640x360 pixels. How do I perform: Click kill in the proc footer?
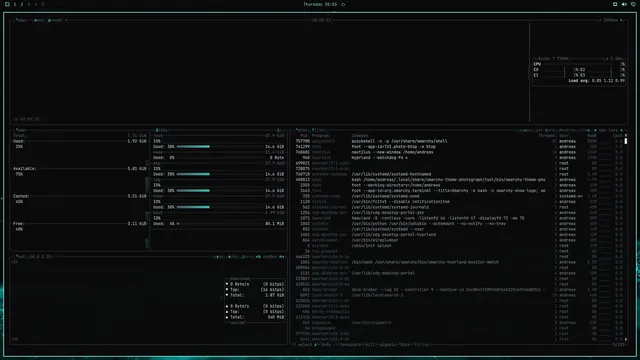pyautogui.click(x=369, y=345)
